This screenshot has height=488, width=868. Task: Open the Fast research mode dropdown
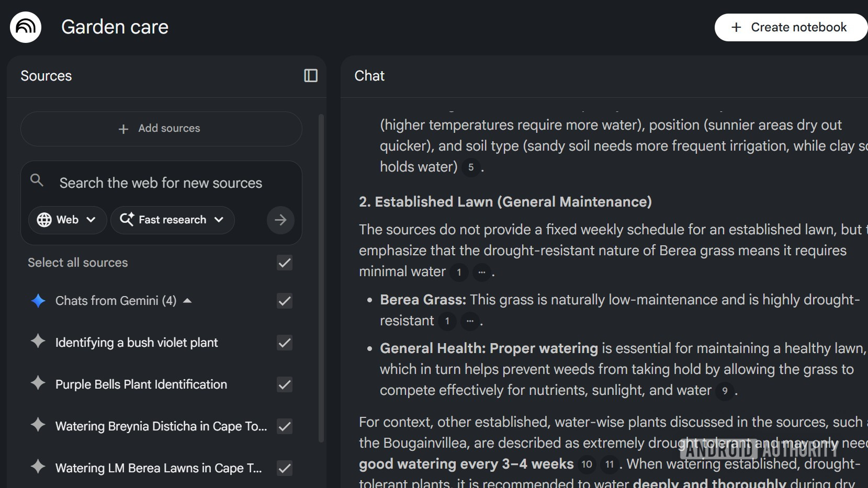(x=219, y=220)
